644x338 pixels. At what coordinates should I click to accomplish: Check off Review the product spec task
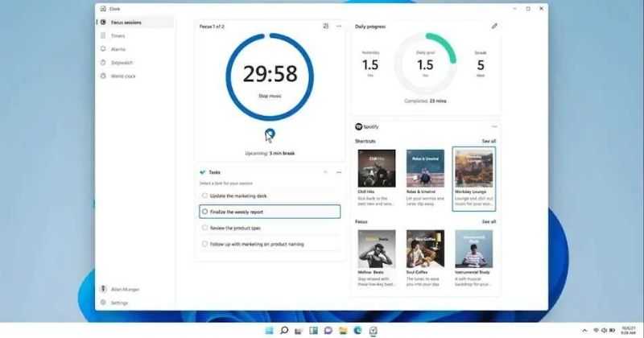[x=204, y=228]
